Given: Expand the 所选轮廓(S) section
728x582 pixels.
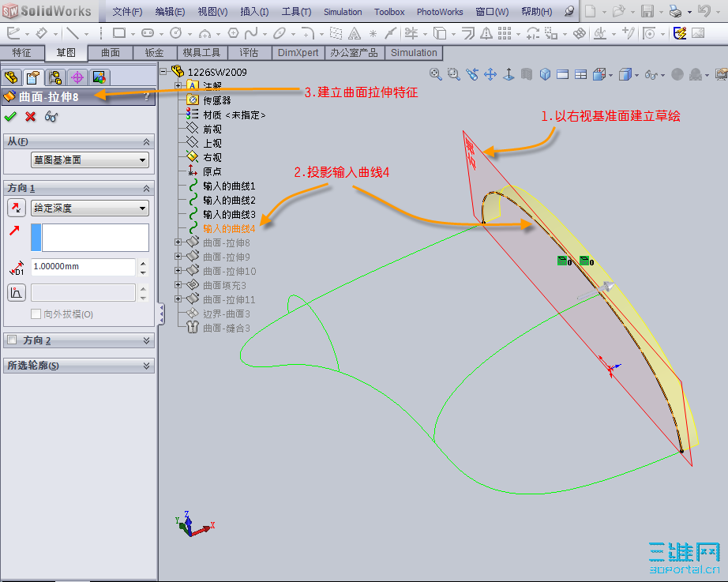Looking at the screenshot, I should click(x=146, y=366).
